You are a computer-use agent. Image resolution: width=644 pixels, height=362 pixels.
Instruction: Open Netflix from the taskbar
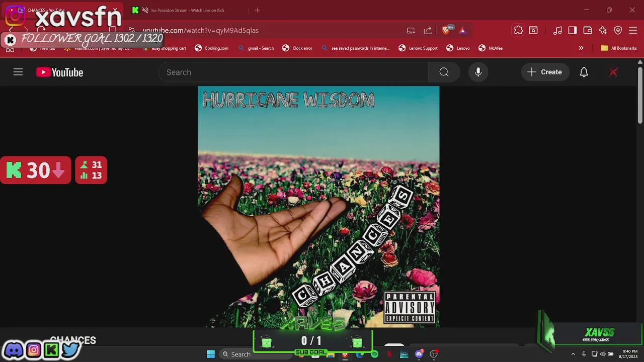[x=389, y=354]
